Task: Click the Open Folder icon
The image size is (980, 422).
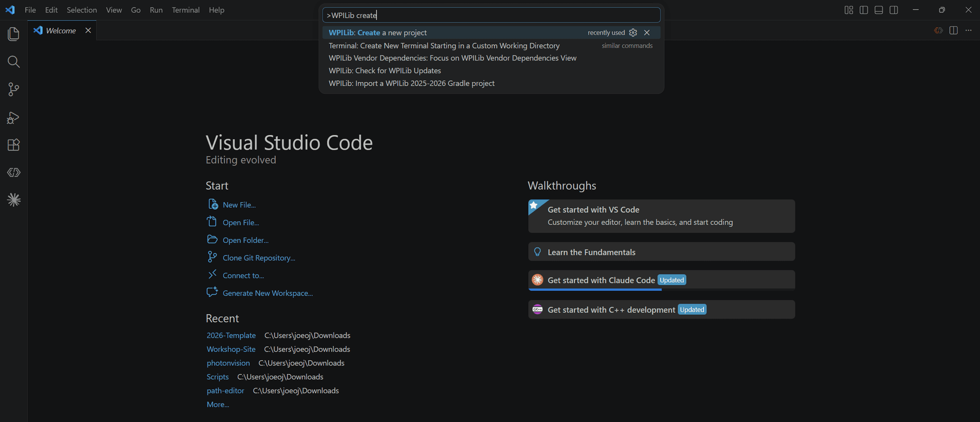Action: pos(212,240)
